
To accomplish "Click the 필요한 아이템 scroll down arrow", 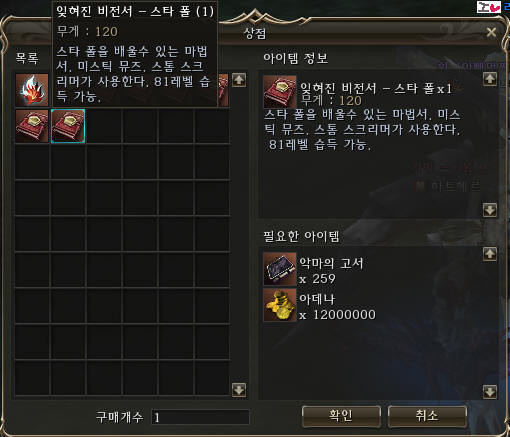I will pos(490,392).
